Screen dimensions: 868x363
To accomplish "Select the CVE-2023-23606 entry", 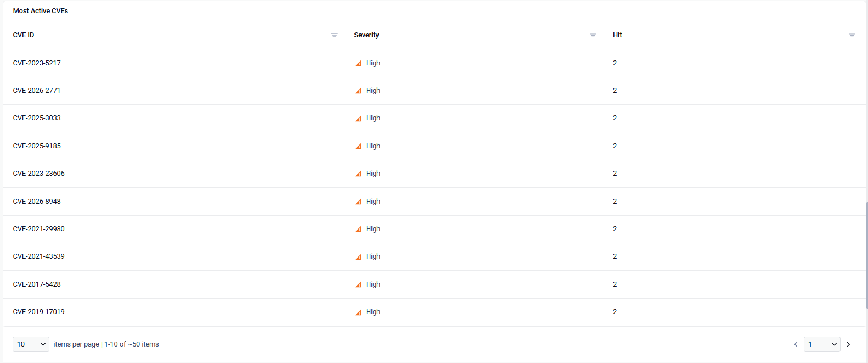I will pyautogui.click(x=38, y=174).
